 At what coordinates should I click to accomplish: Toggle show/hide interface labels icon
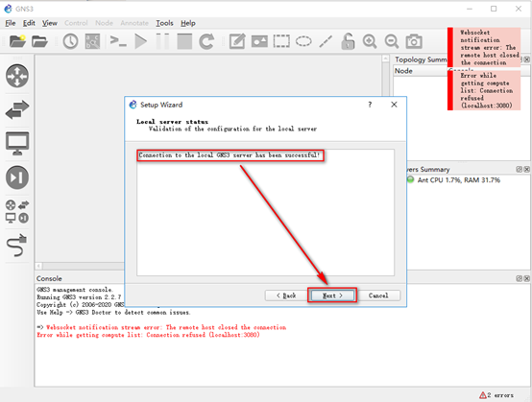(x=92, y=41)
